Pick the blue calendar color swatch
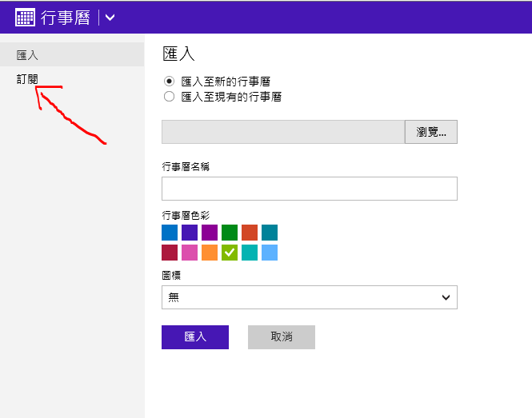 (170, 233)
